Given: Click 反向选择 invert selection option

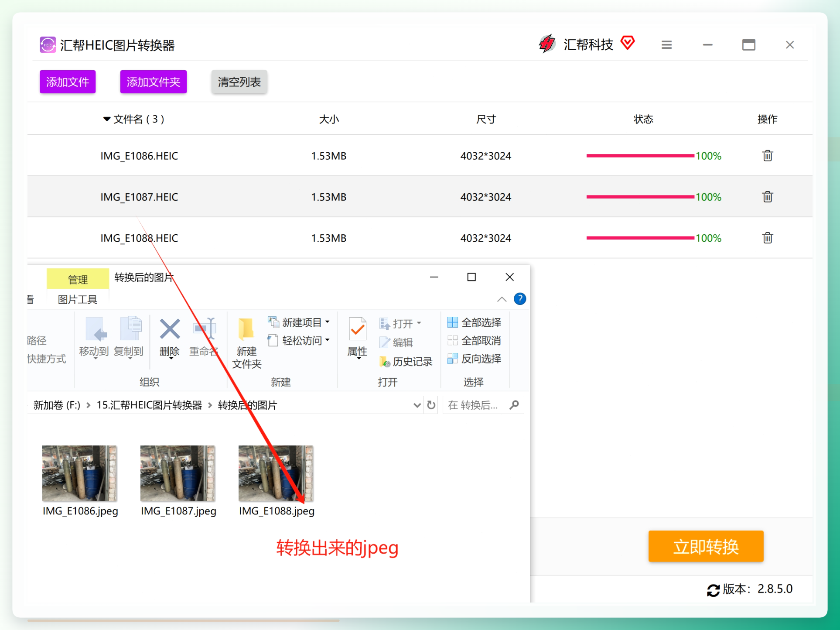Looking at the screenshot, I should (x=474, y=359).
